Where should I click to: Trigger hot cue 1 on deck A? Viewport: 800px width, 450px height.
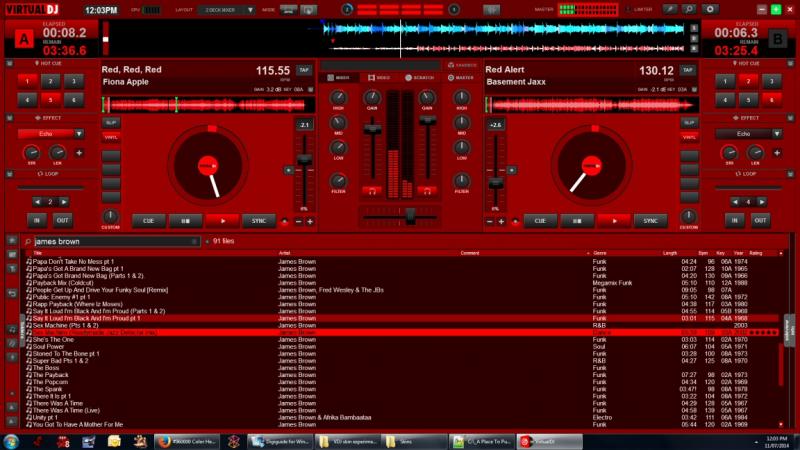click(27, 81)
